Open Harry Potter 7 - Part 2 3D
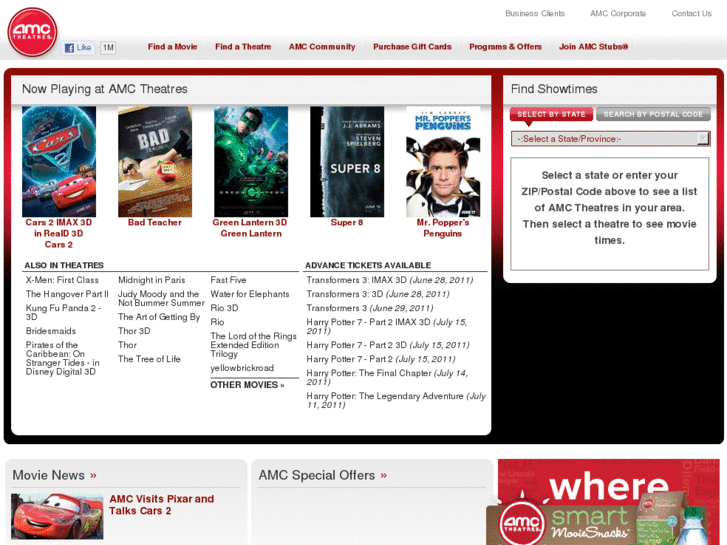This screenshot has height=545, width=727. [x=388, y=345]
